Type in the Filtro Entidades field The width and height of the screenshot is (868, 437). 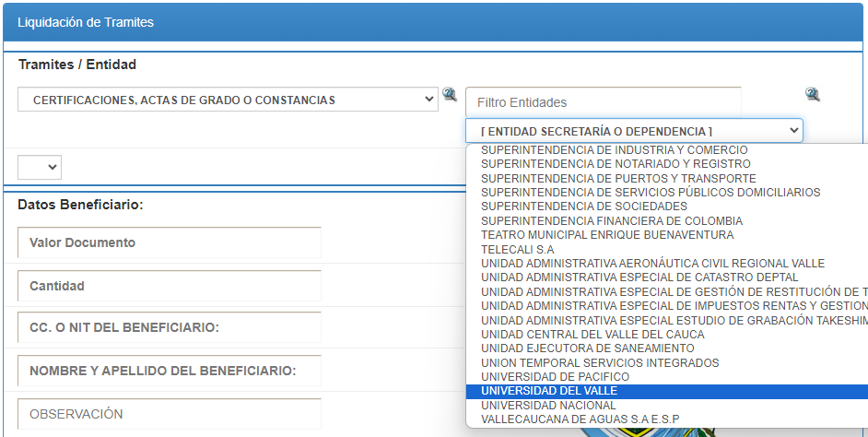point(603,102)
